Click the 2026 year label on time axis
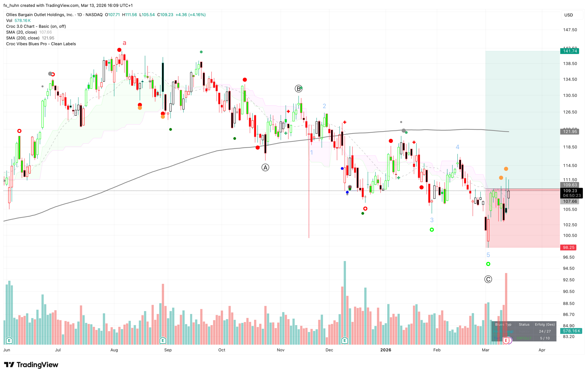Viewport: 588px width, 375px height. (x=385, y=350)
